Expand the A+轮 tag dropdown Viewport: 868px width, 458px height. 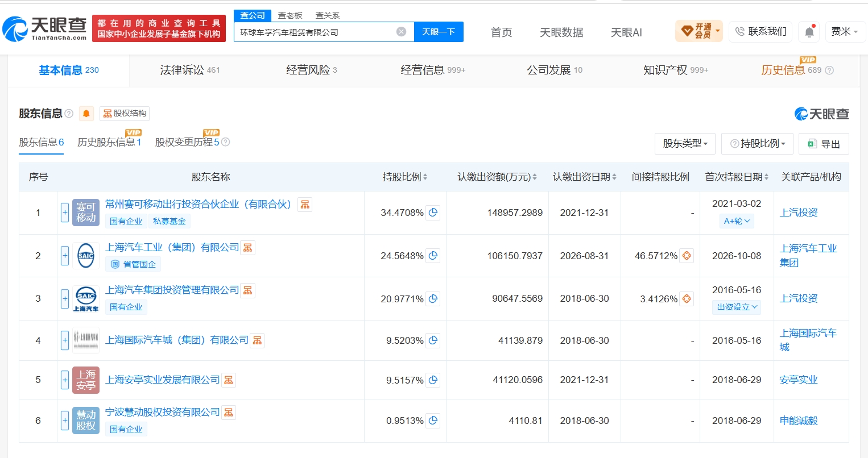click(737, 221)
